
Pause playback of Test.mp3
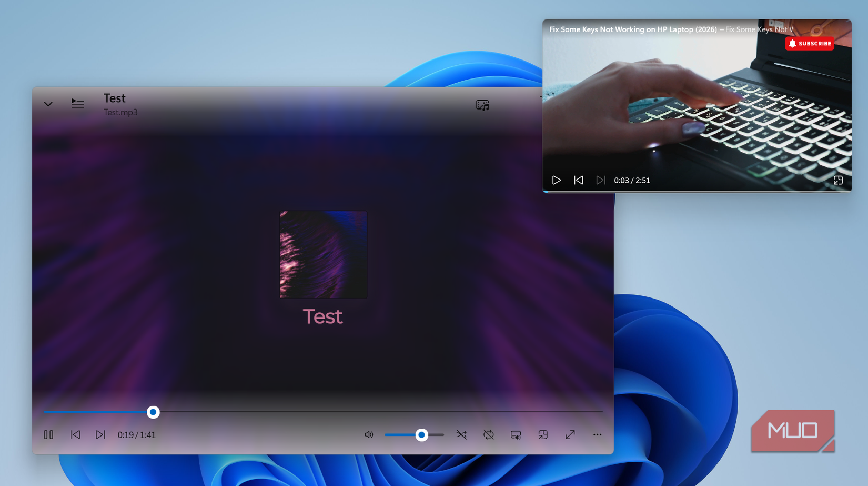tap(48, 434)
